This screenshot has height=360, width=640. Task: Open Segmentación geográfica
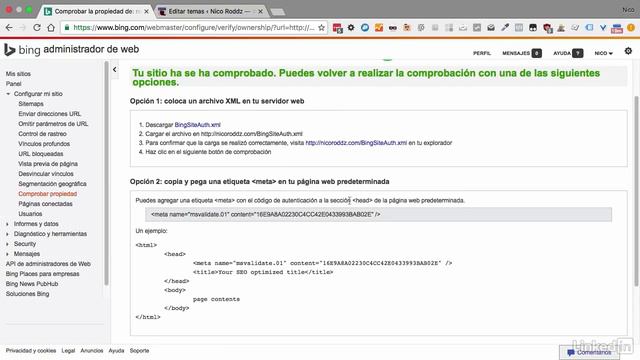point(52,184)
